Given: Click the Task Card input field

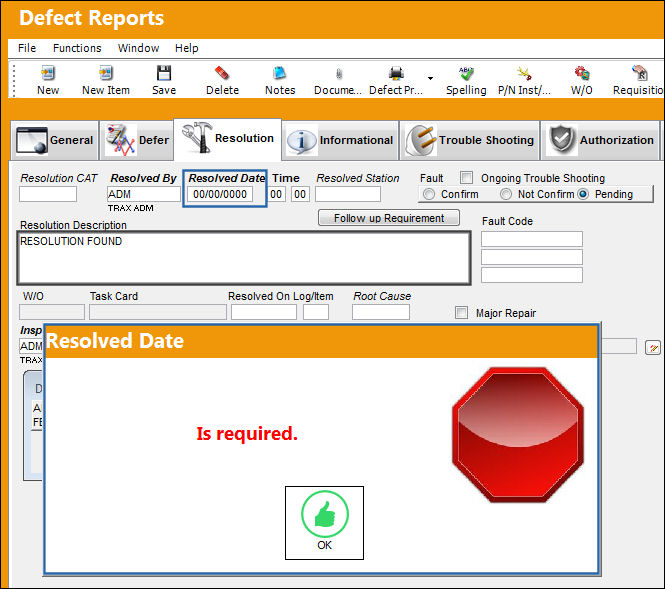Looking at the screenshot, I should pyautogui.click(x=158, y=312).
